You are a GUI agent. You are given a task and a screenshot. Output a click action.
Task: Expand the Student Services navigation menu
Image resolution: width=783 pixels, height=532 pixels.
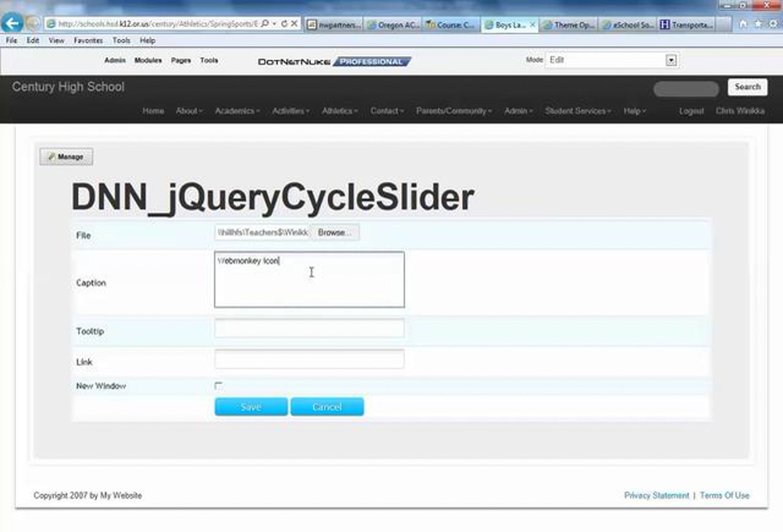(x=577, y=111)
